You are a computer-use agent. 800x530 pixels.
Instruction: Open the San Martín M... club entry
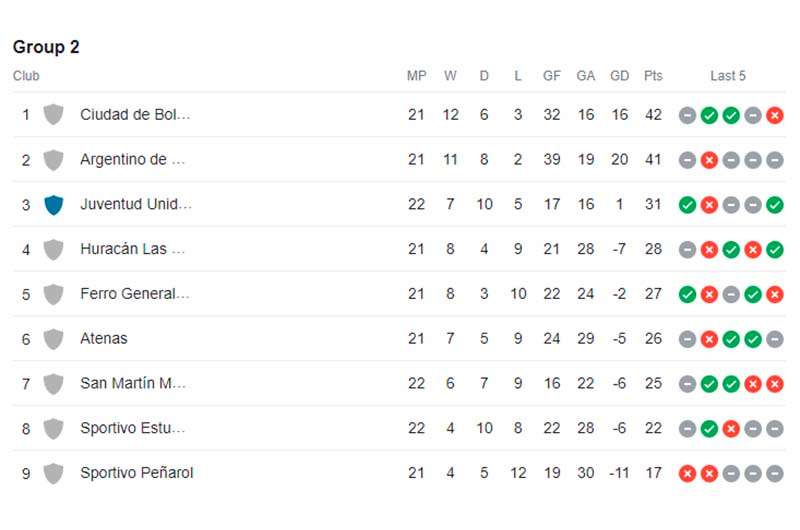pos(133,383)
